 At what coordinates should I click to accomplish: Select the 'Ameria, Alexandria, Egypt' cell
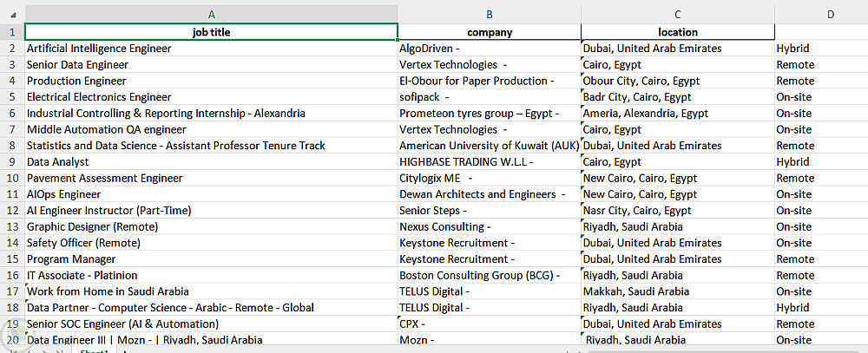click(678, 114)
